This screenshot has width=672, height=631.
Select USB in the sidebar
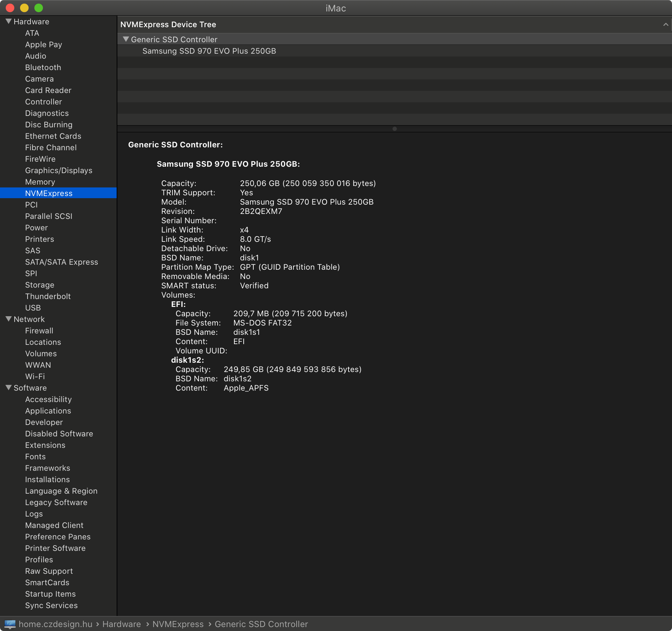click(33, 308)
